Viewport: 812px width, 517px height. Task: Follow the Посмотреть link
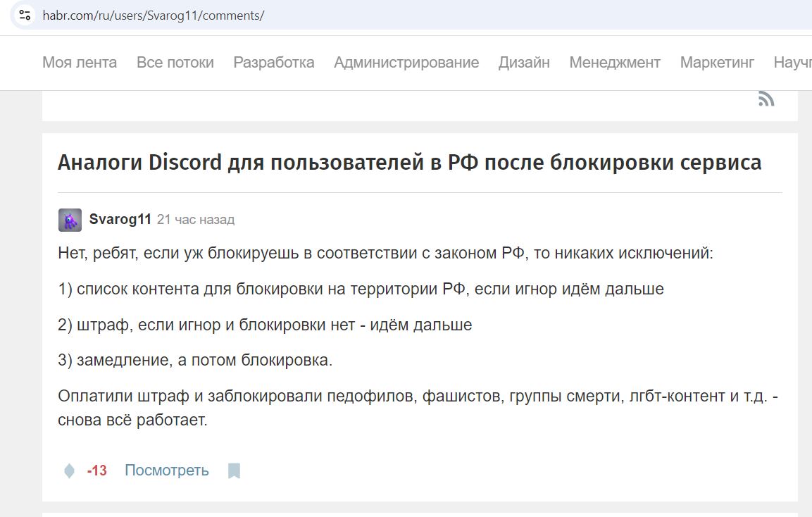click(167, 471)
